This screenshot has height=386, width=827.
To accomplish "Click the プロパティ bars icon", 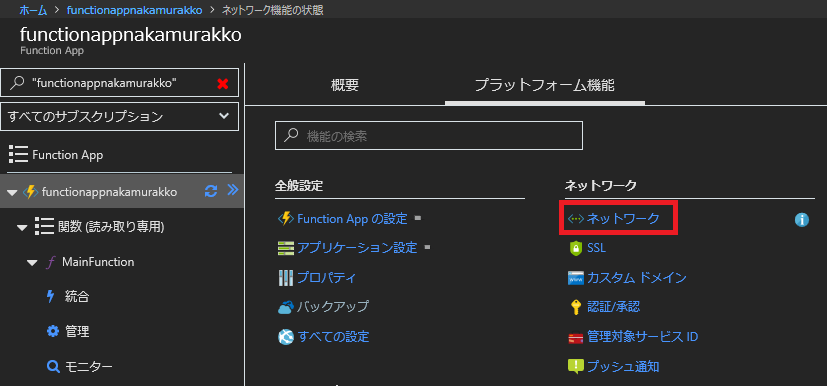I will tap(285, 277).
